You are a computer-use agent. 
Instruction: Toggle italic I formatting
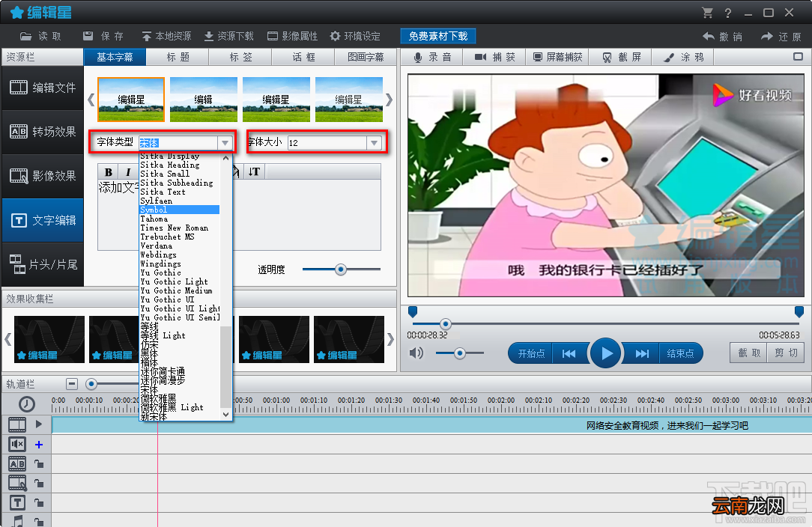[x=128, y=172]
